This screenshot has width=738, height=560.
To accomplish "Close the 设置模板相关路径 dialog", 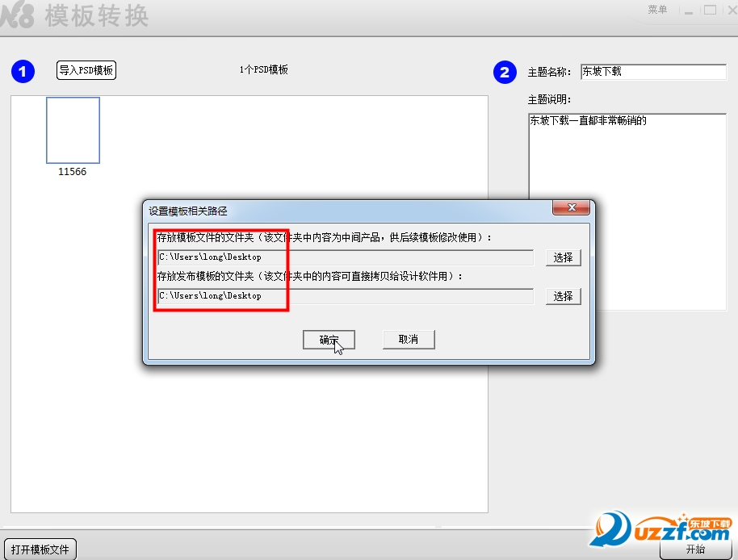I will [572, 207].
